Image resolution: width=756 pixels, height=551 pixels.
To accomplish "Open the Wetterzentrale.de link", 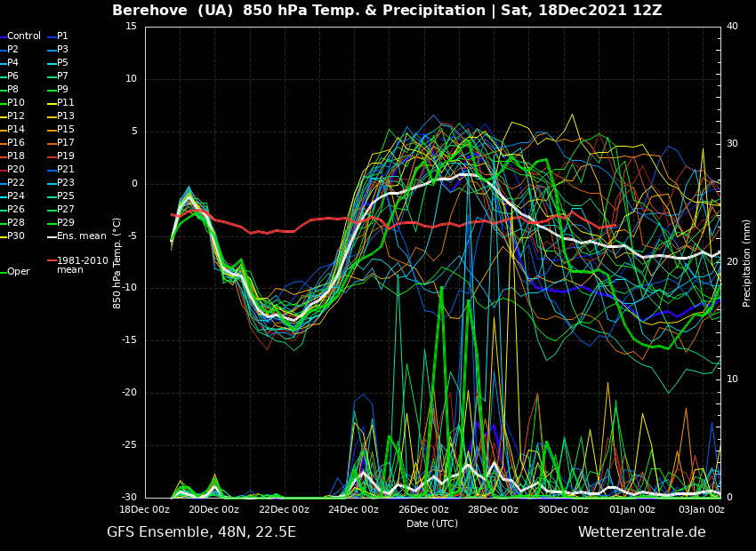I will click(x=641, y=532).
